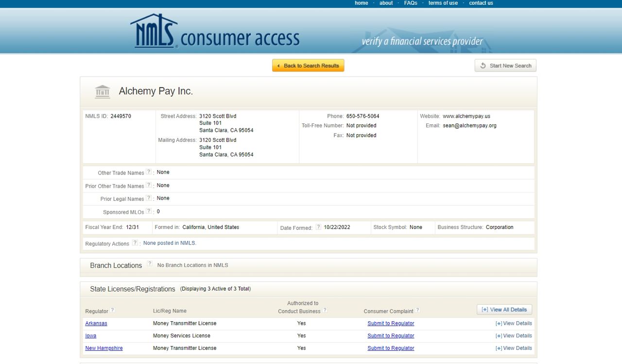Go to contact us in top menu
This screenshot has height=364, width=622.
click(481, 3)
